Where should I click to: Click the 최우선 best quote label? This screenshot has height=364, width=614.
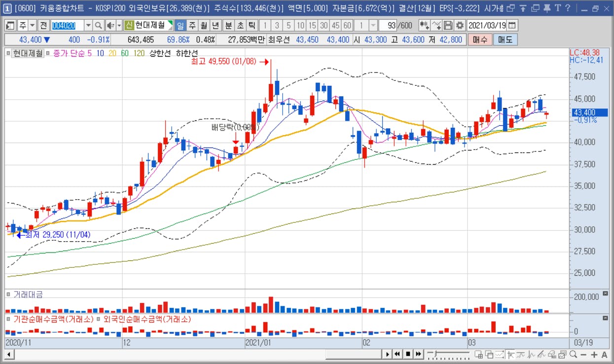click(279, 40)
